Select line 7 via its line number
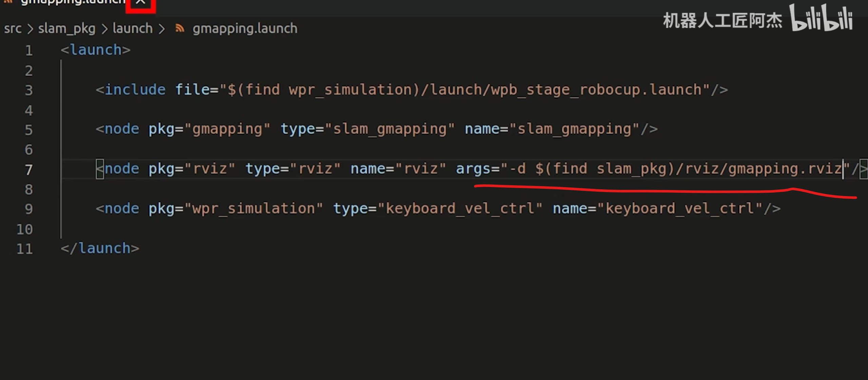Viewport: 868px width, 380px height. click(x=29, y=169)
